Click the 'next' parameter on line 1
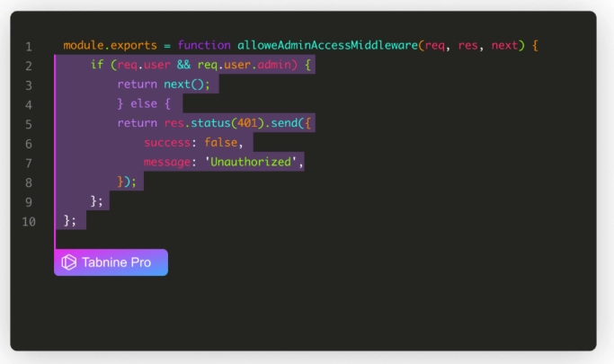This screenshot has height=364, width=614. [504, 46]
